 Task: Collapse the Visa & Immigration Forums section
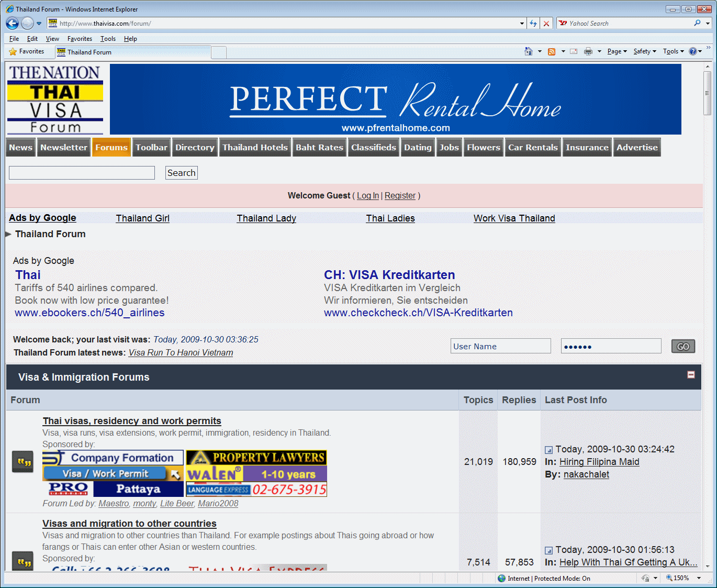(691, 375)
